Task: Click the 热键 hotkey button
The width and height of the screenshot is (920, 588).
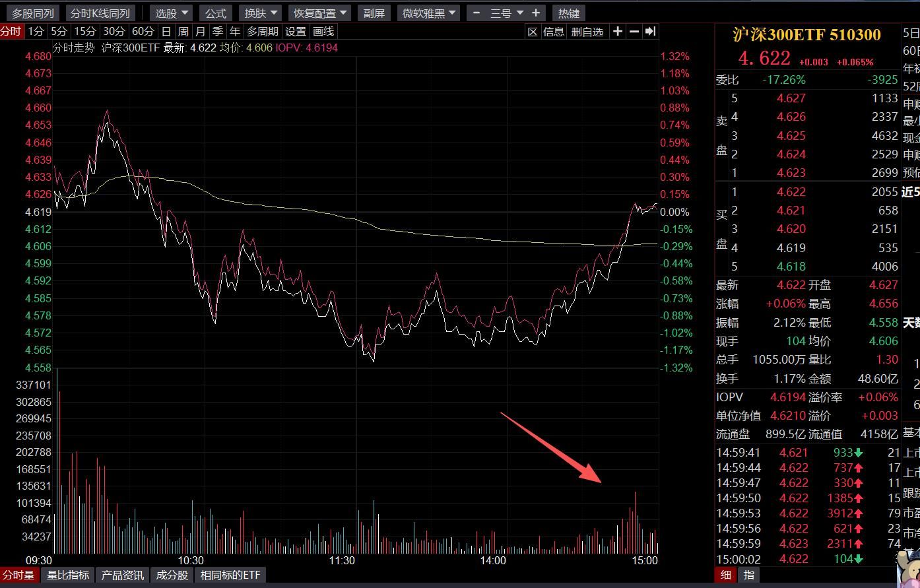Action: [x=568, y=13]
